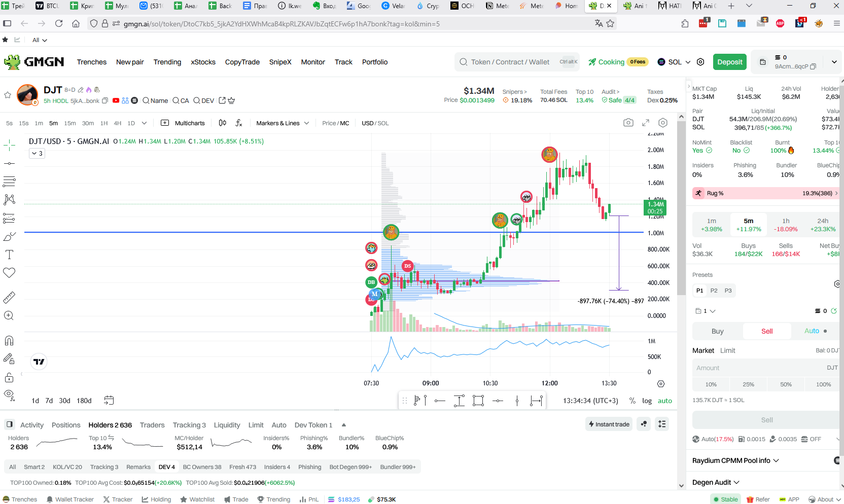Image resolution: width=844 pixels, height=504 pixels.
Task: Toggle lock all drawing tools
Action: tap(9, 377)
